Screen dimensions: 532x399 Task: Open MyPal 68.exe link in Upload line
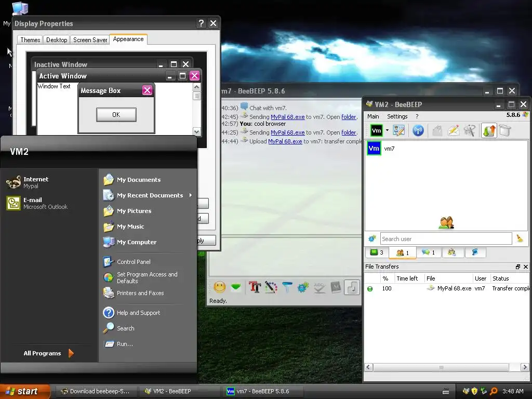tap(285, 141)
